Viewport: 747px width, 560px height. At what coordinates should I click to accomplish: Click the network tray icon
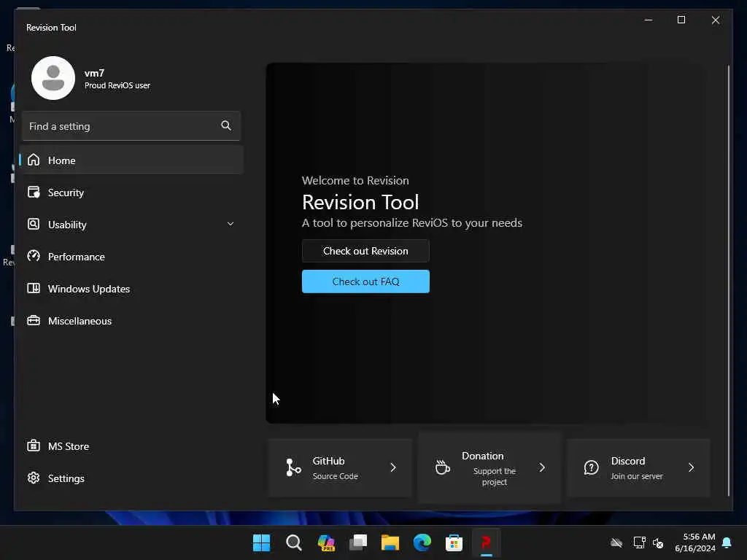(639, 542)
